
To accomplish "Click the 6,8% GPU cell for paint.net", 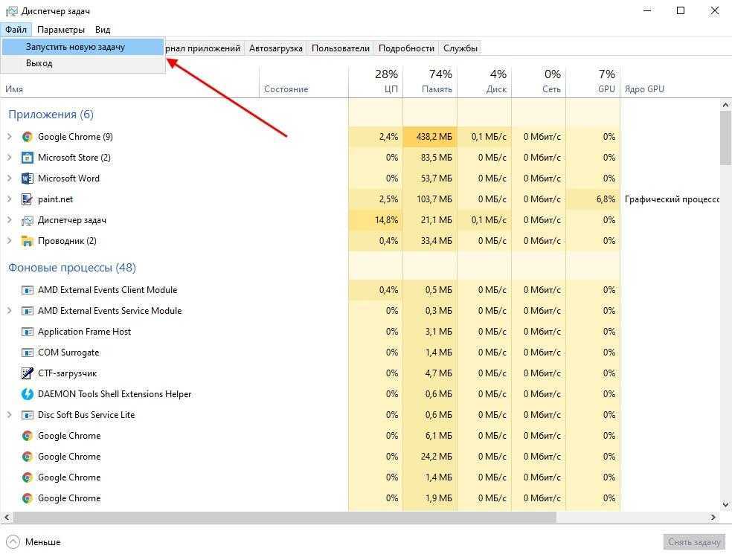I will 593,199.
